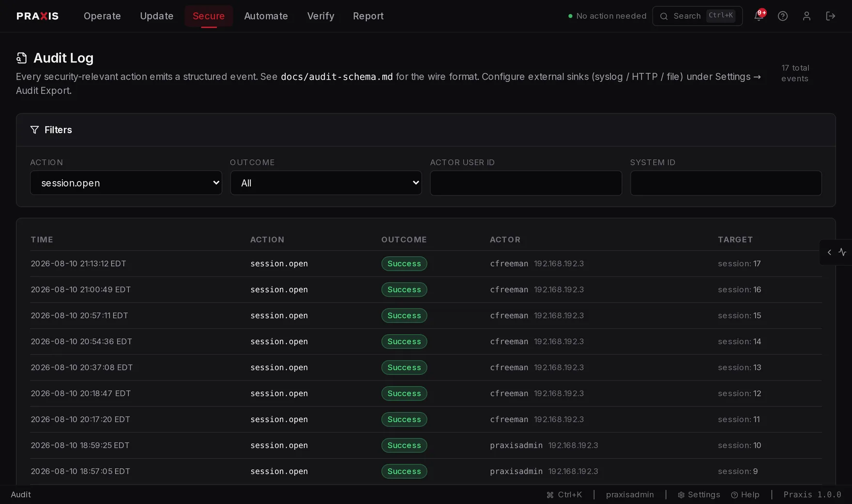Image resolution: width=852 pixels, height=504 pixels.
Task: Open the Action filter dropdown
Action: coord(126,183)
